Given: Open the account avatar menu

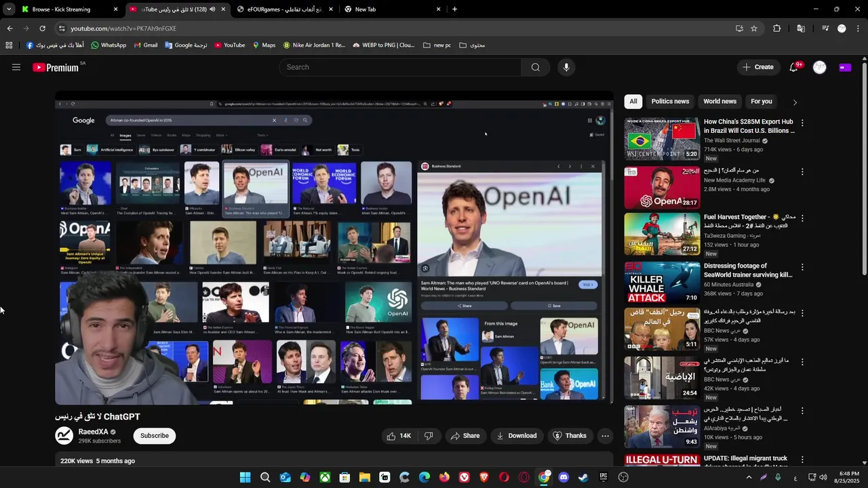Looking at the screenshot, I should 820,67.
